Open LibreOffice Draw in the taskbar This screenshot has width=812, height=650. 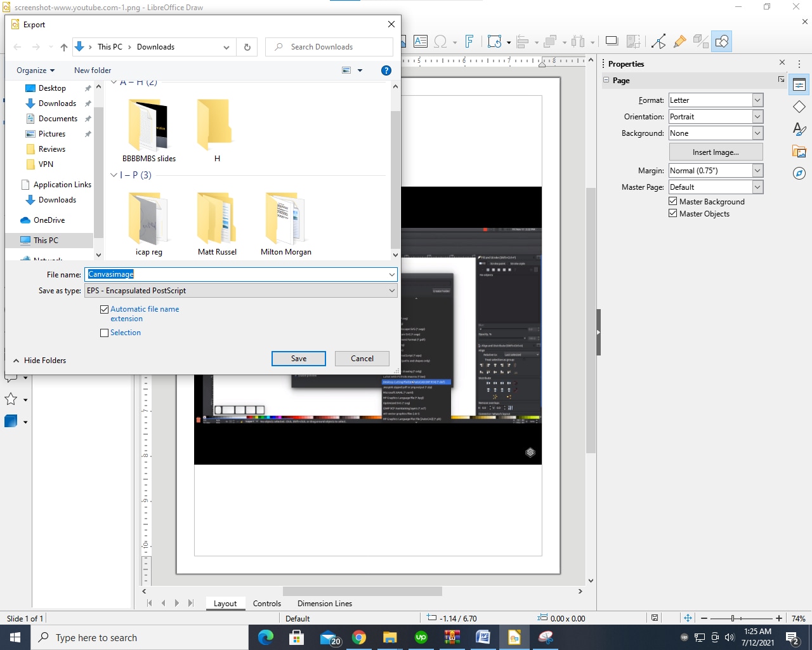click(514, 637)
